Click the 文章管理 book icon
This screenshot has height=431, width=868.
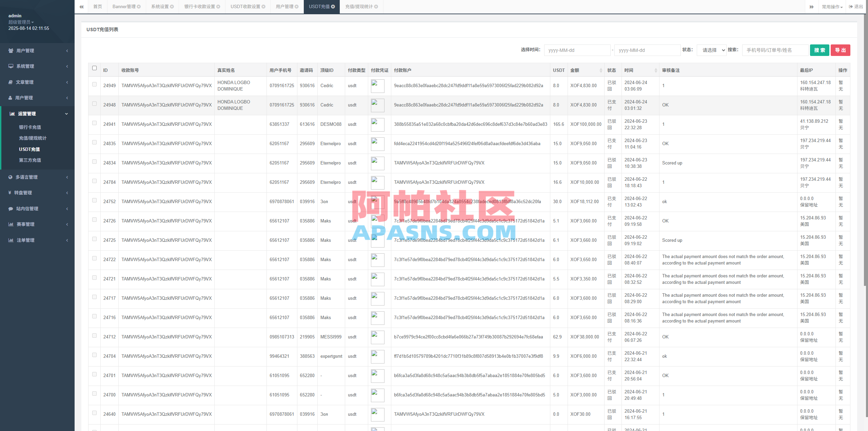(11, 82)
